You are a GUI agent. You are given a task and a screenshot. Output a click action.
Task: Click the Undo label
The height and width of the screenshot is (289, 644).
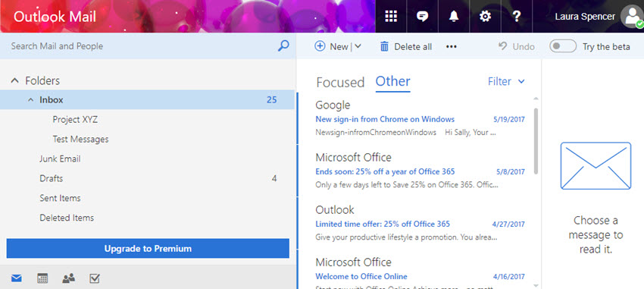tap(524, 47)
